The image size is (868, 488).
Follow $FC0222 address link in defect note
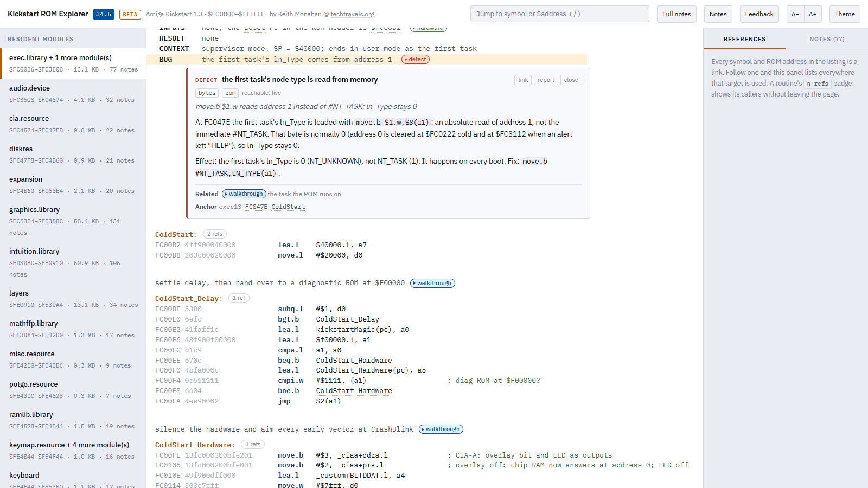click(x=441, y=134)
